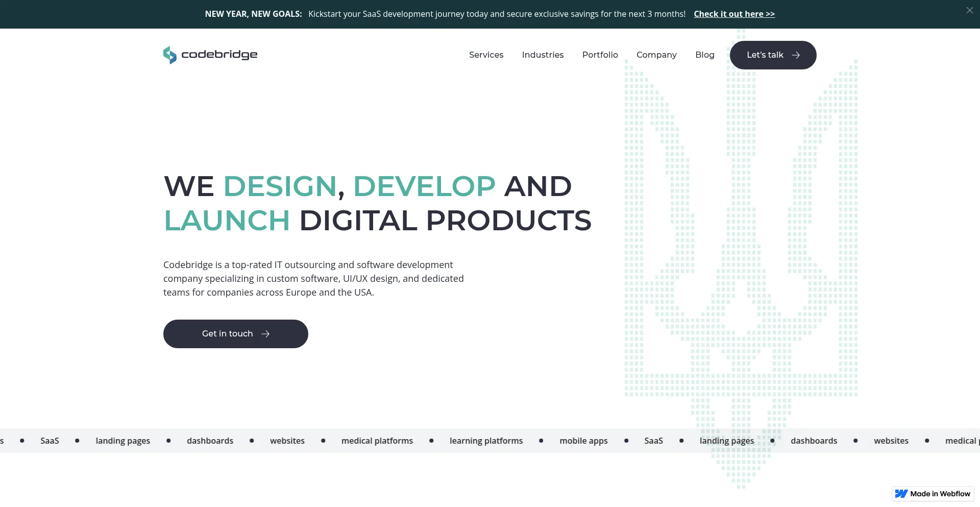Viewport: 980px width, 507px height.
Task: Click 'learning platforms' in the ticker strip
Action: coord(485,441)
